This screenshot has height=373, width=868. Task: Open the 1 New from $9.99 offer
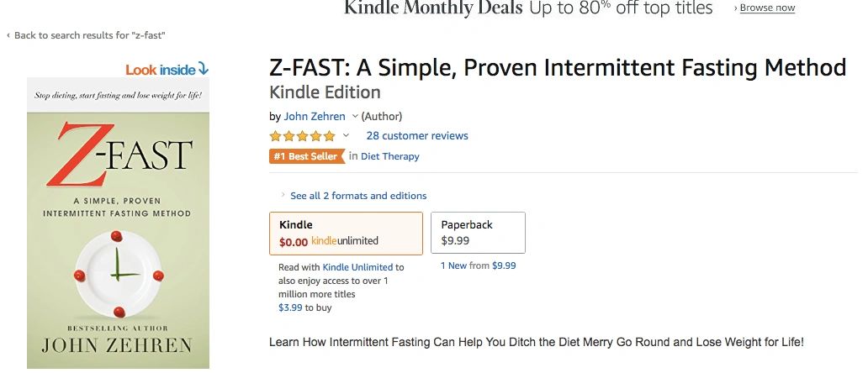478,265
